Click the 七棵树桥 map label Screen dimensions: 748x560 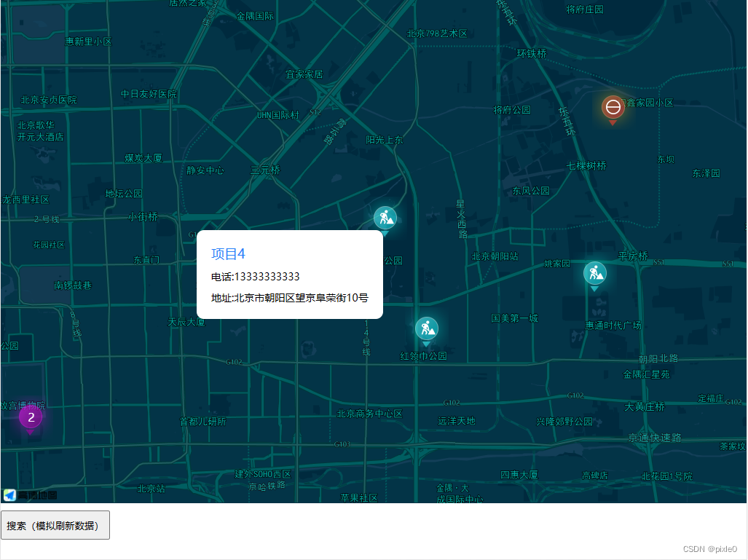coord(586,165)
